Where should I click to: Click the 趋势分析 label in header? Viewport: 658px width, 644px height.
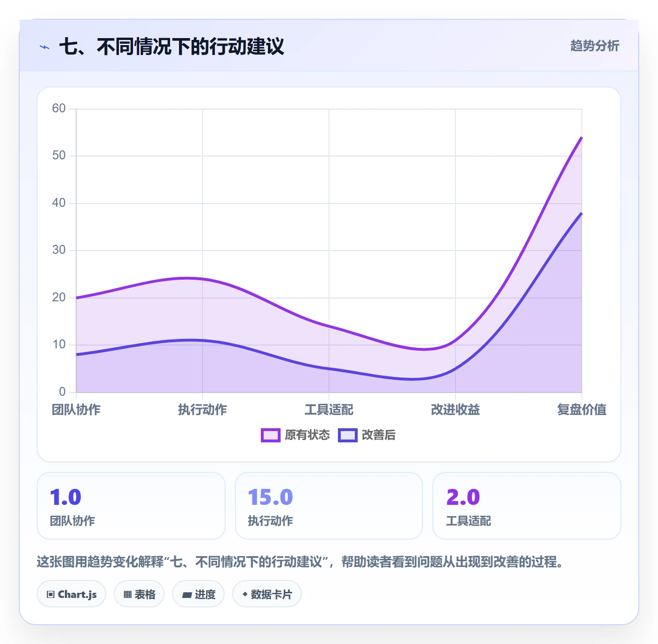(x=595, y=46)
